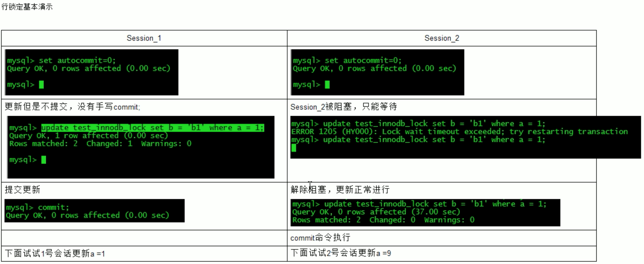Click 'Query OK, 0 rows affected' below commit
Viewport: 644px width, 264px height.
[x=88, y=215]
